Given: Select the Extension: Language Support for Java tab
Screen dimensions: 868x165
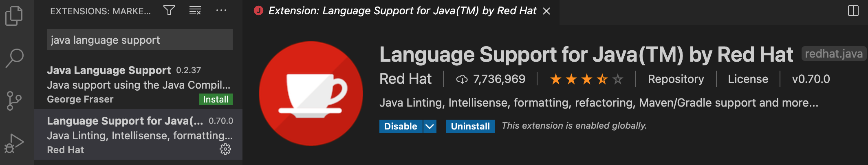Looking at the screenshot, I should 402,11.
